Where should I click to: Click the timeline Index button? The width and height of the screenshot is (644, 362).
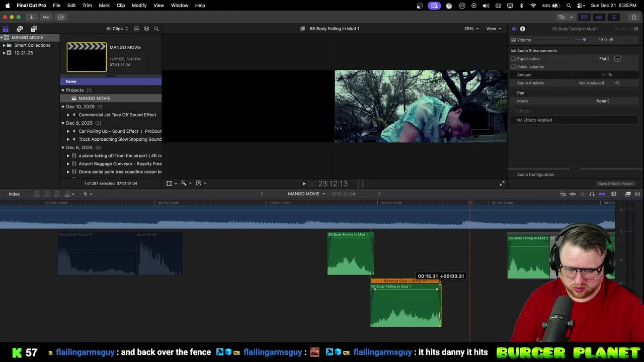point(14,194)
